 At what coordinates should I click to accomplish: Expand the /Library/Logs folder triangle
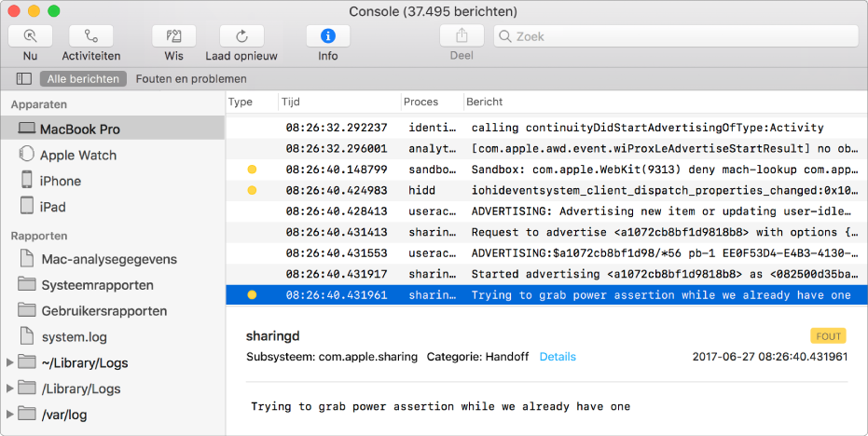click(9, 388)
